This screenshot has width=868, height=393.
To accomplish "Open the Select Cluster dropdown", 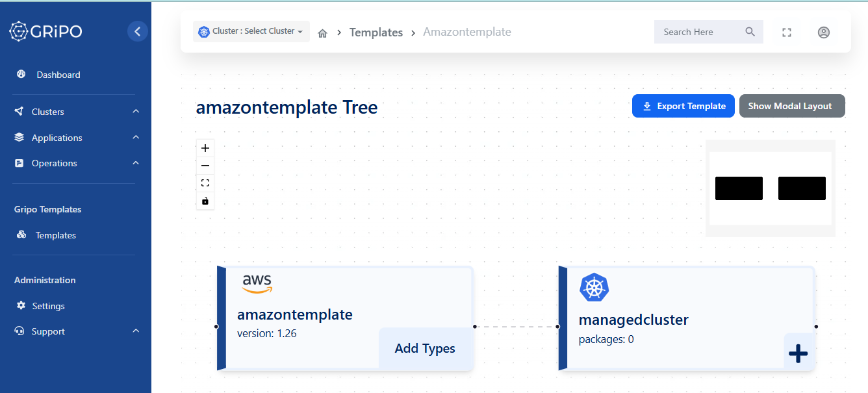I will pos(251,31).
